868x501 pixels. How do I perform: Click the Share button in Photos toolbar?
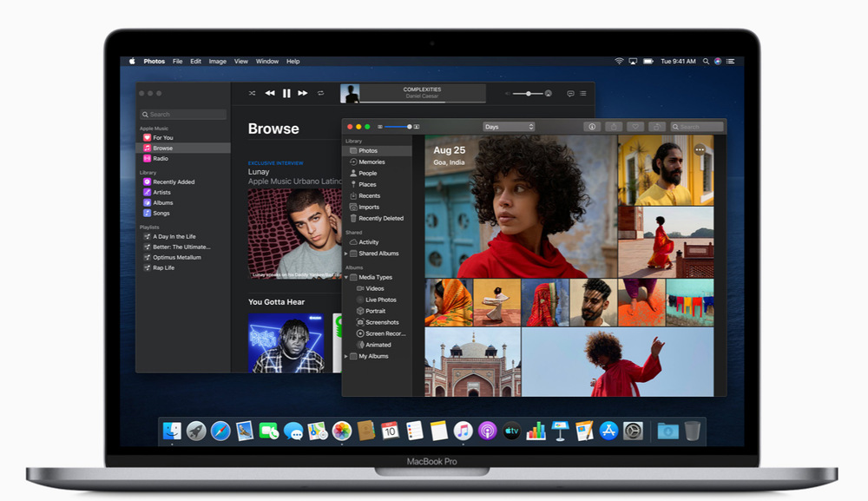point(614,127)
